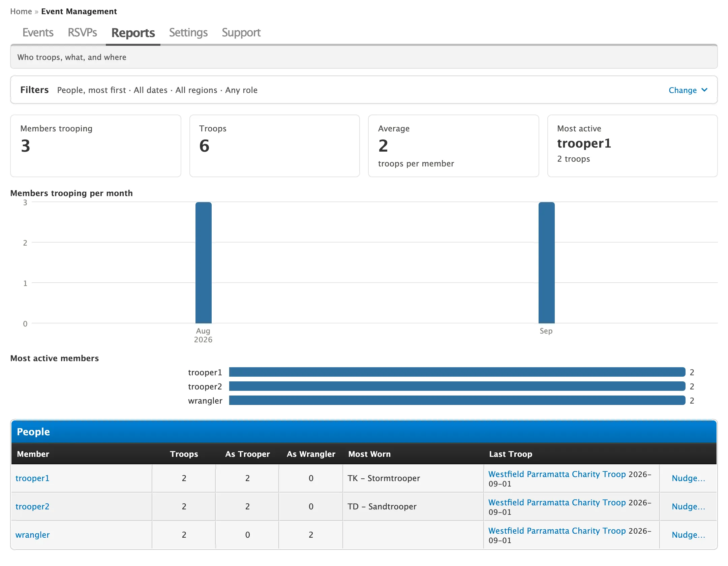Screen dimensions: 728x566
Task: Click trooper2 bar in Most active members
Action: pos(457,386)
